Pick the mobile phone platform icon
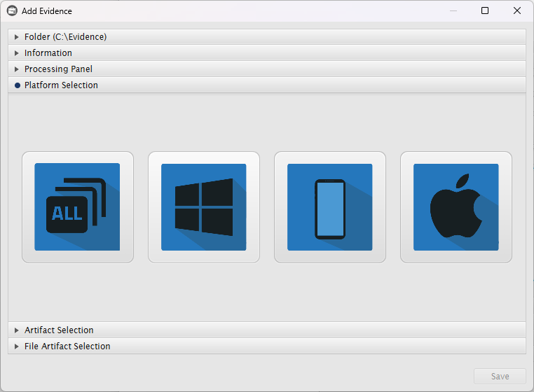This screenshot has width=534, height=392. pyautogui.click(x=329, y=207)
